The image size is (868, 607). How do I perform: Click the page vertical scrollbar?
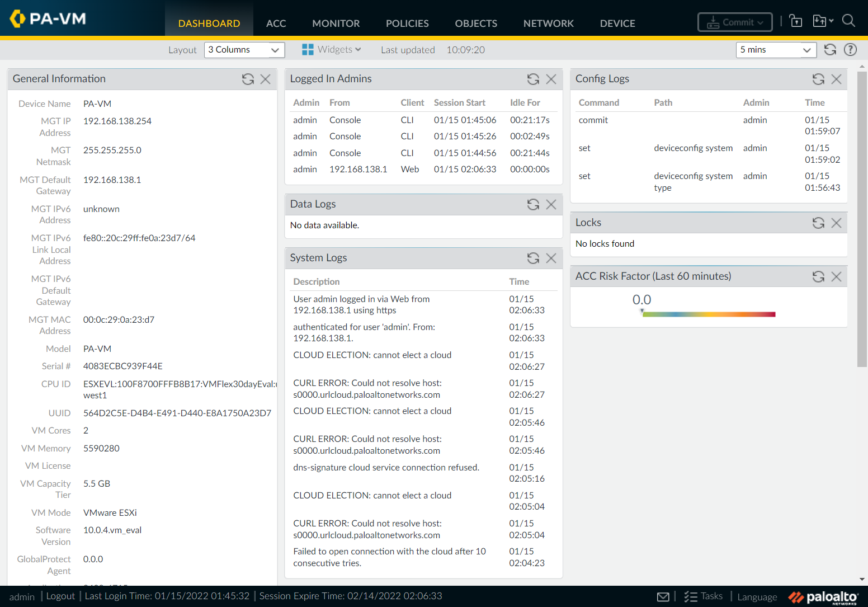coord(862,219)
